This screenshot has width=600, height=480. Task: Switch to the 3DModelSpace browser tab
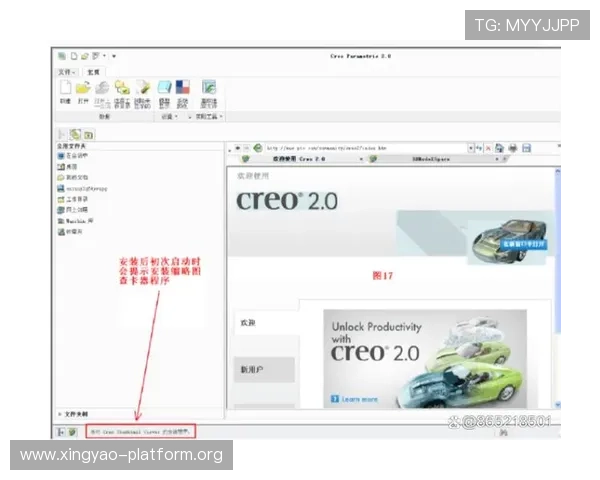pyautogui.click(x=431, y=159)
